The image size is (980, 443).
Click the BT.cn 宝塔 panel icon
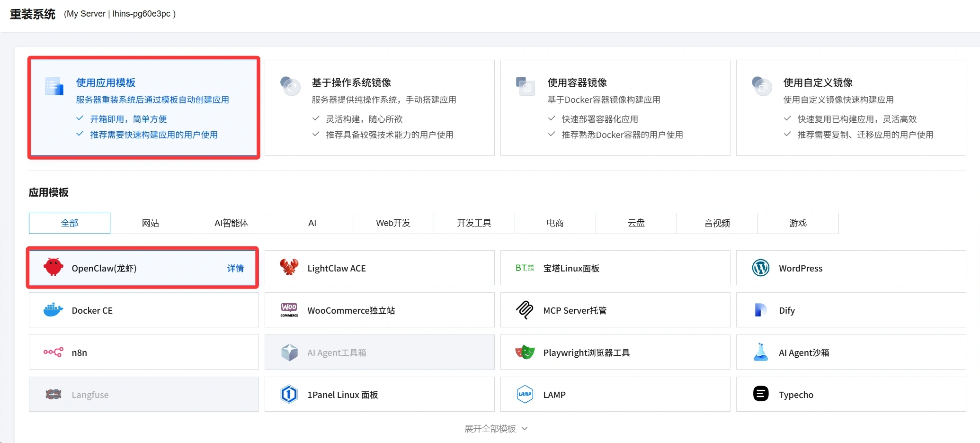(x=525, y=268)
